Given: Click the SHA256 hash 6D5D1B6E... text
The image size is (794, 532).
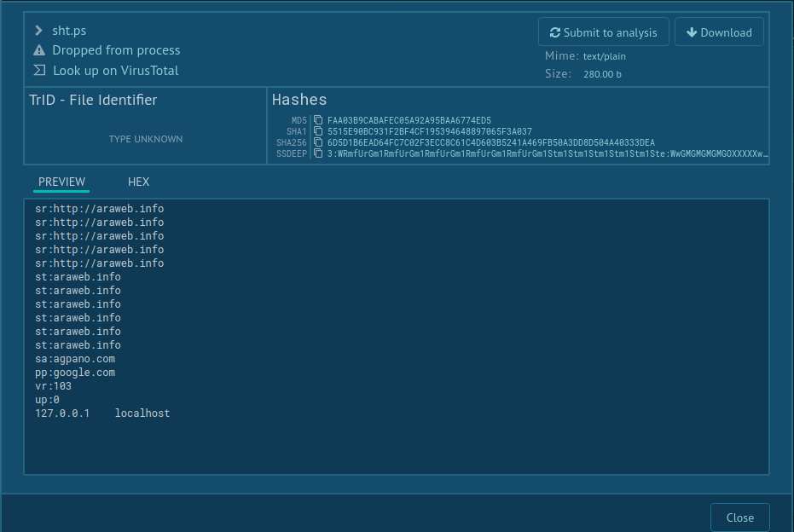Looking at the screenshot, I should pyautogui.click(x=490, y=142).
